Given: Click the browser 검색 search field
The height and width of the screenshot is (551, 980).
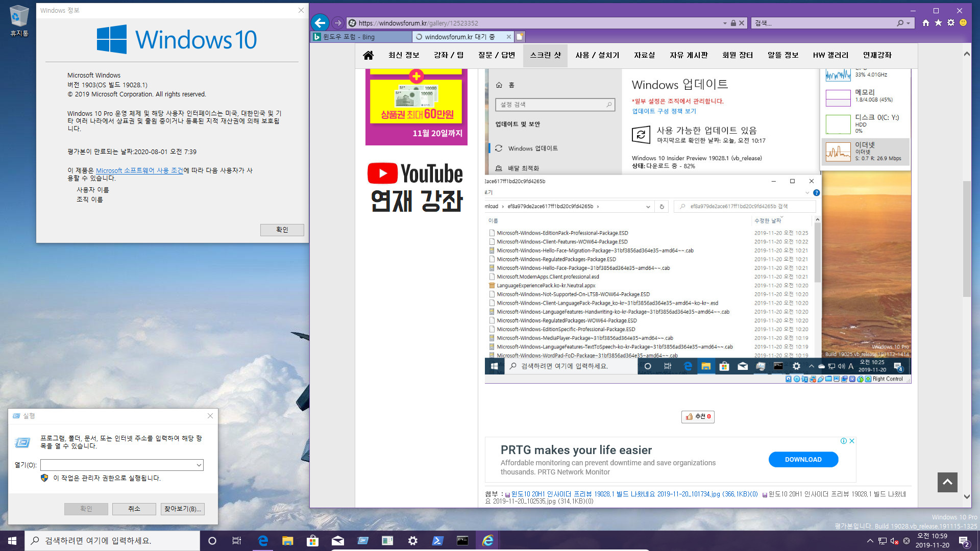Looking at the screenshot, I should click(823, 23).
